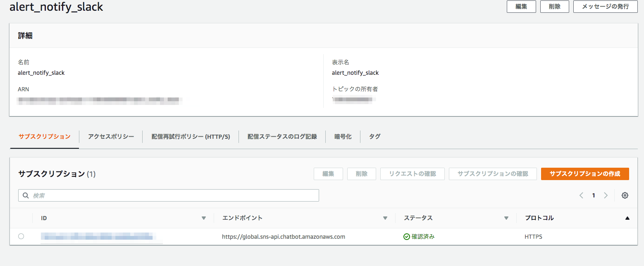The width and height of the screenshot is (644, 266).
Task: Sort by ID column arrow
Action: [x=203, y=218]
